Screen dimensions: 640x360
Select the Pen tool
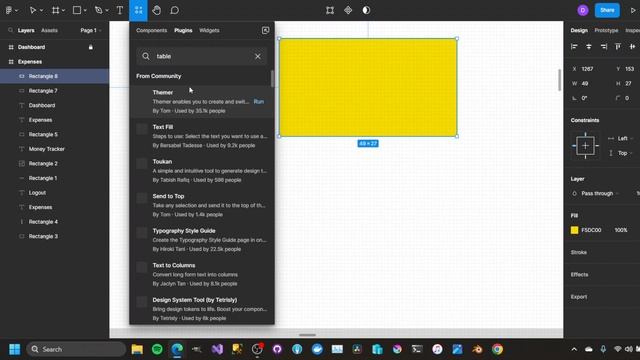(x=98, y=10)
